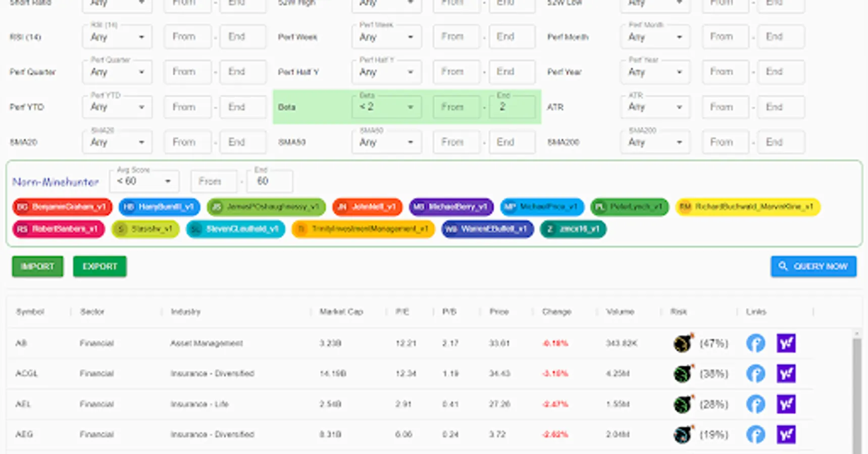
Task: Click the IMPORT button
Action: pos(38,266)
